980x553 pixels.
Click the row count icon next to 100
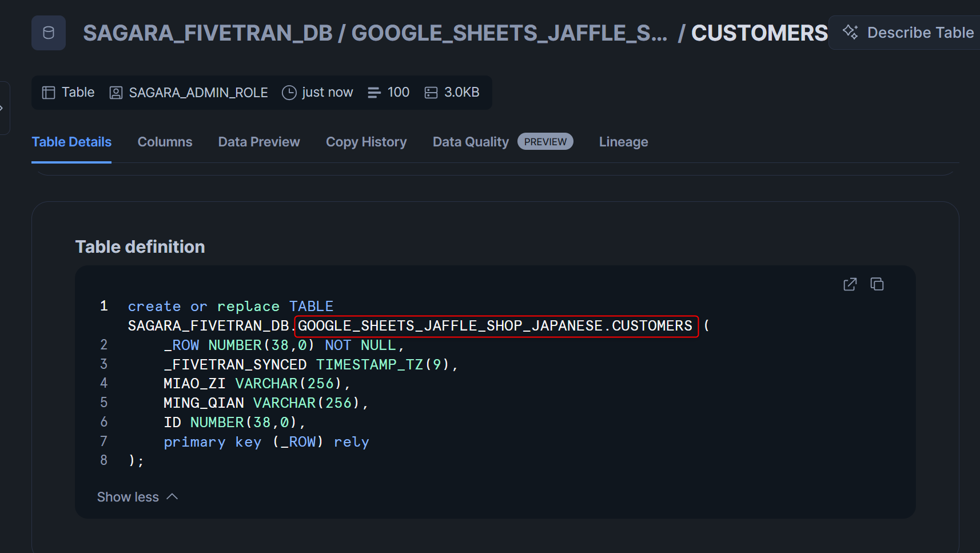374,93
